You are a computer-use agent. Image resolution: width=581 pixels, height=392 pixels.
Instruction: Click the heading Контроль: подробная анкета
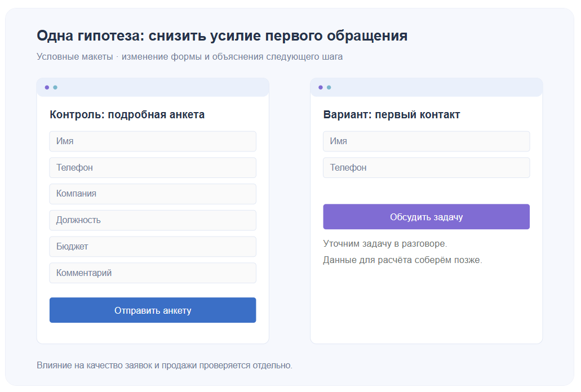click(x=127, y=115)
